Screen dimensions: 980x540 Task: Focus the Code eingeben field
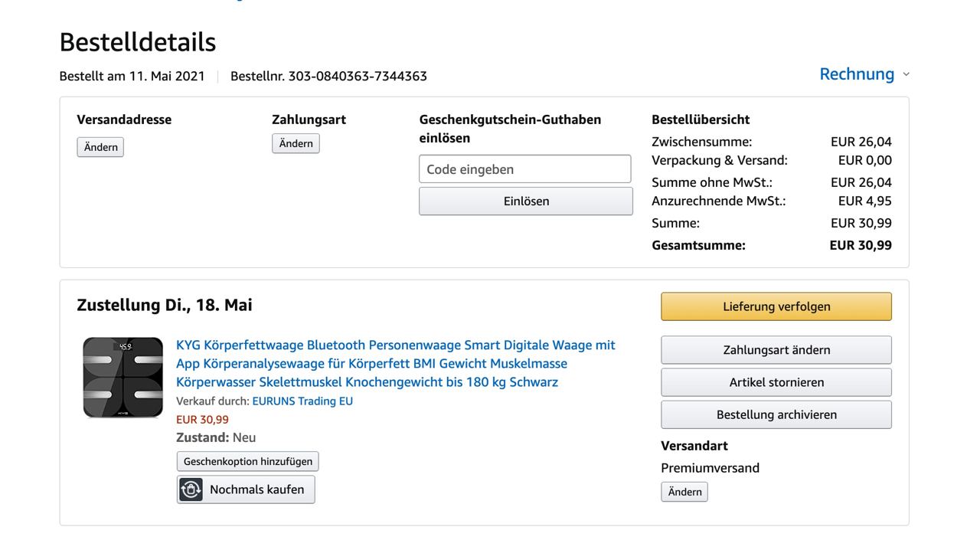pos(525,169)
